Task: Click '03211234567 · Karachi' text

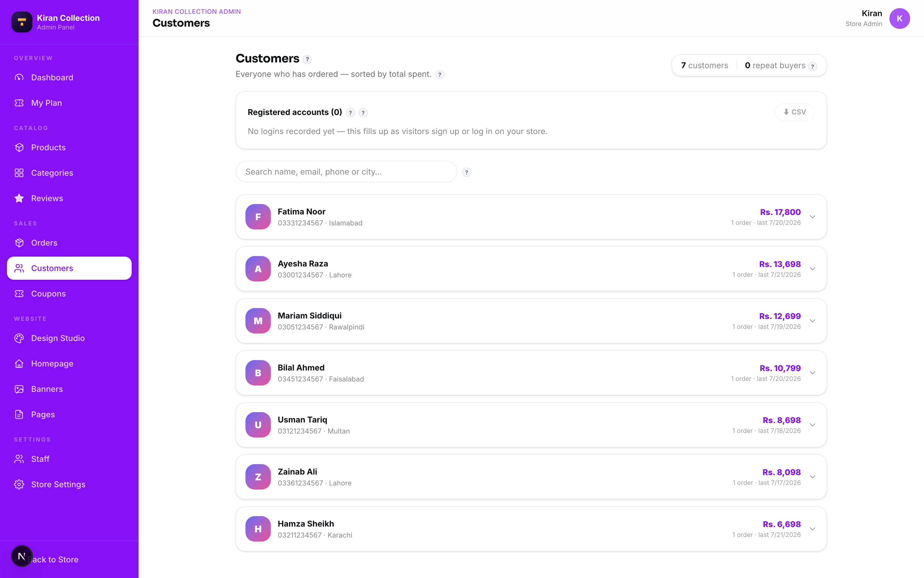Action: pyautogui.click(x=315, y=535)
